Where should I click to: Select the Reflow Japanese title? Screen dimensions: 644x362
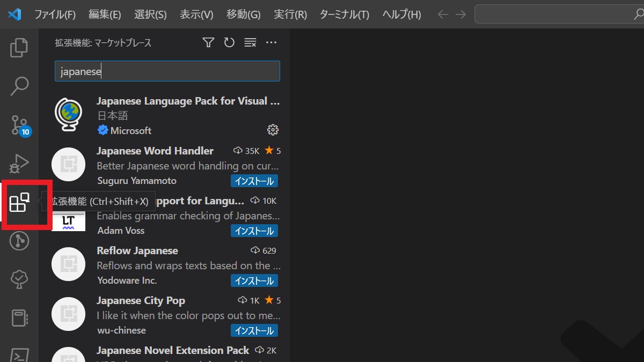137,250
